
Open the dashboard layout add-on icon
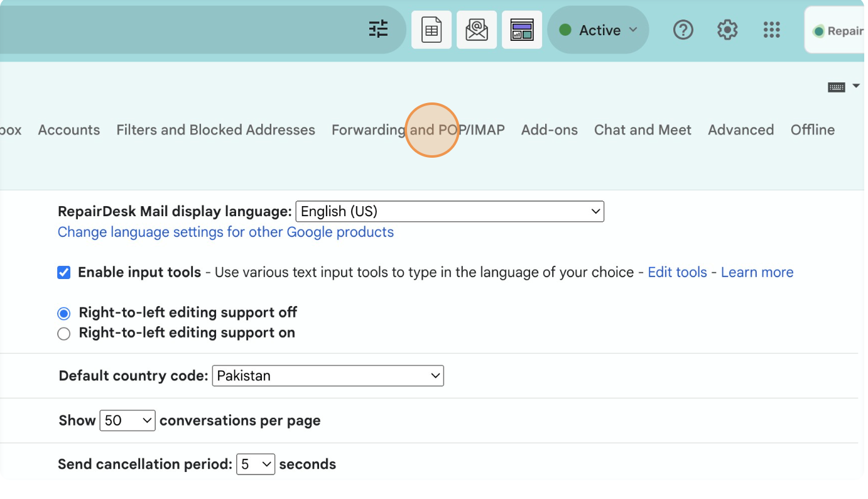[x=522, y=30]
